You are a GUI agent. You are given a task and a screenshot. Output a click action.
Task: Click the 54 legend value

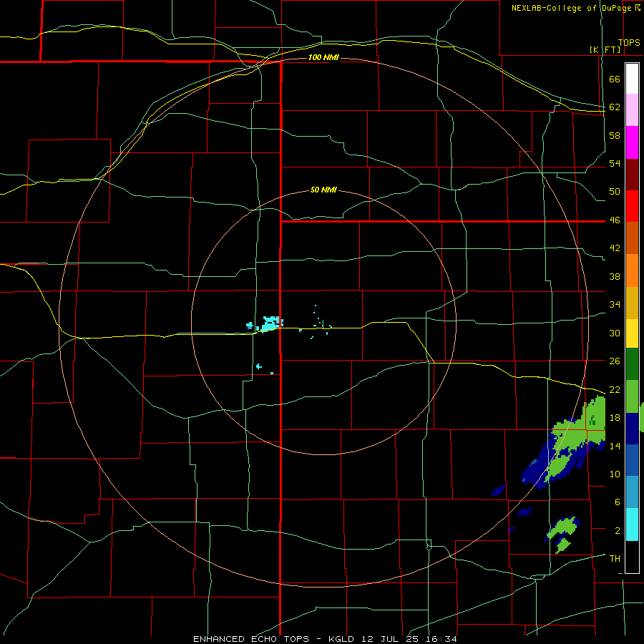[615, 163]
